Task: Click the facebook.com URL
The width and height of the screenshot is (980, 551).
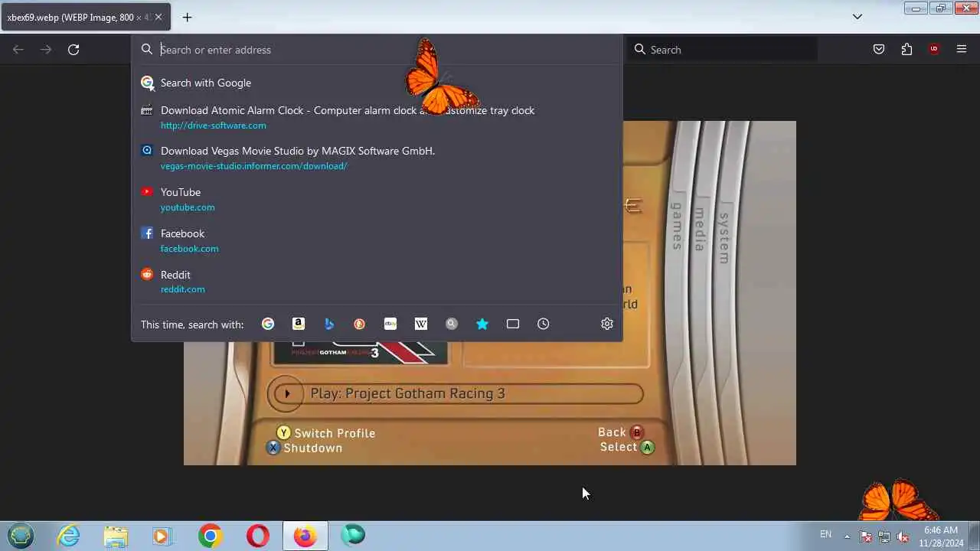Action: coord(190,249)
